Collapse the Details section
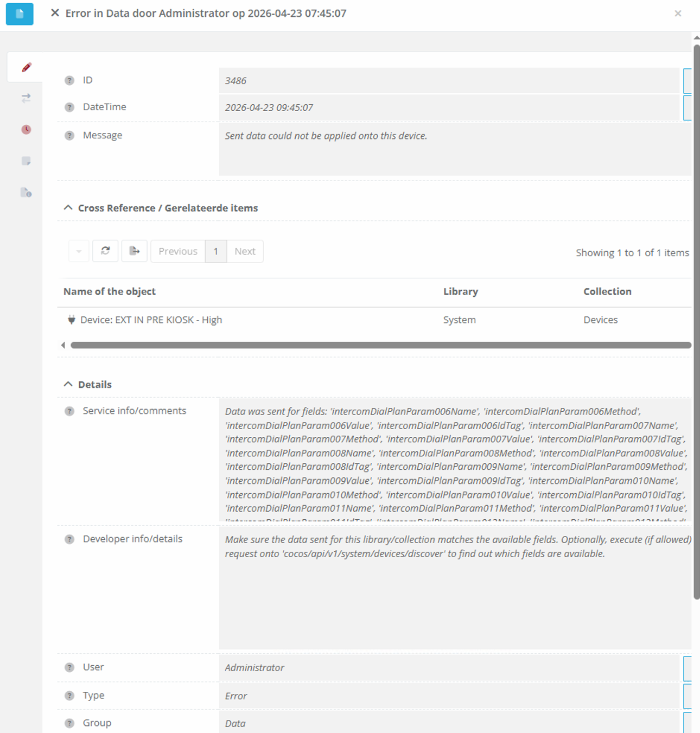The image size is (700, 733). 68,384
